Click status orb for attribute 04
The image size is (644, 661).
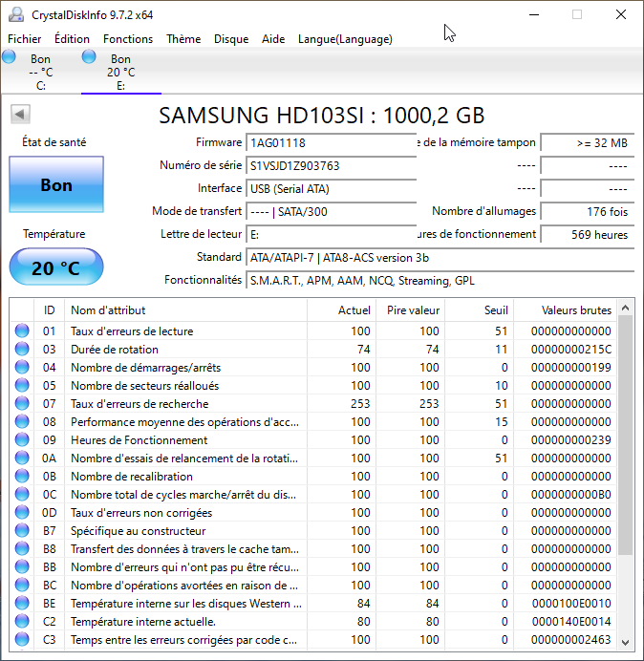[22, 367]
